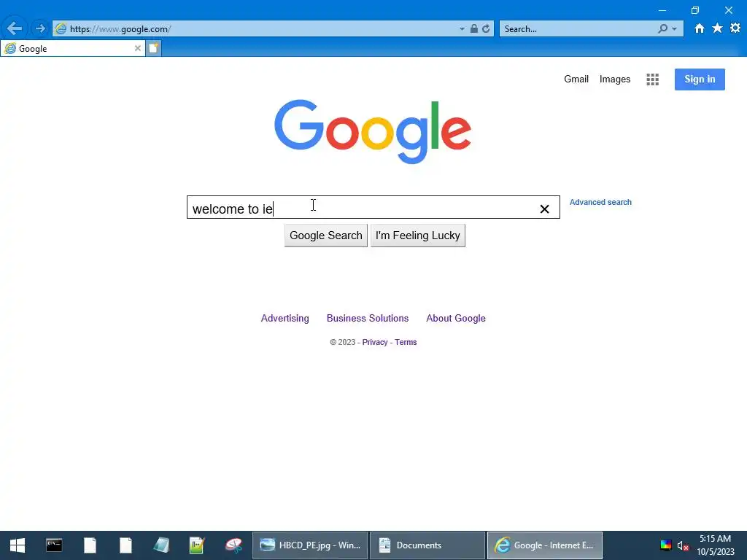Click the security lock icon in address bar
This screenshot has height=560, width=747.
pyautogui.click(x=474, y=28)
